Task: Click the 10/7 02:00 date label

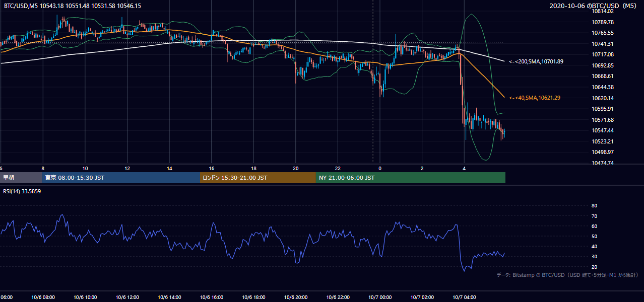Action: point(422,297)
